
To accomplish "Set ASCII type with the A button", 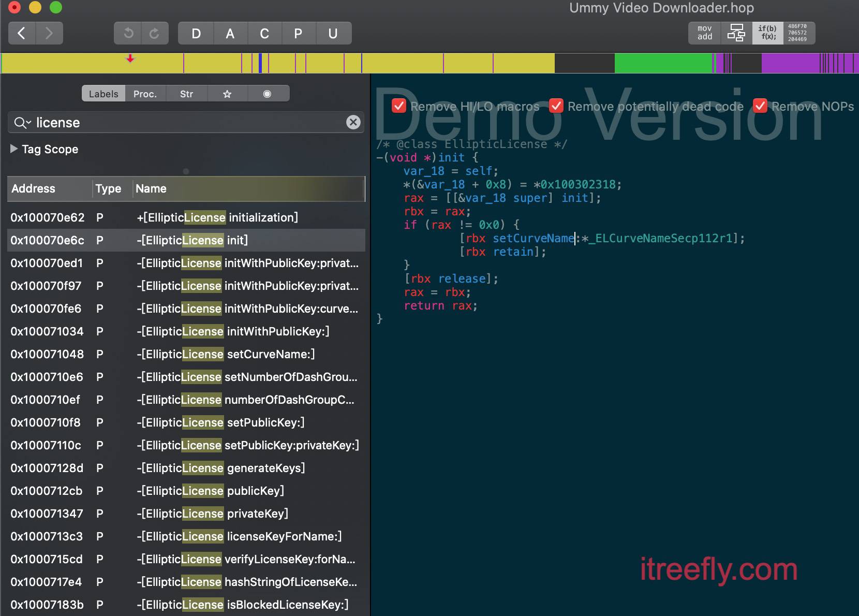I will (230, 34).
